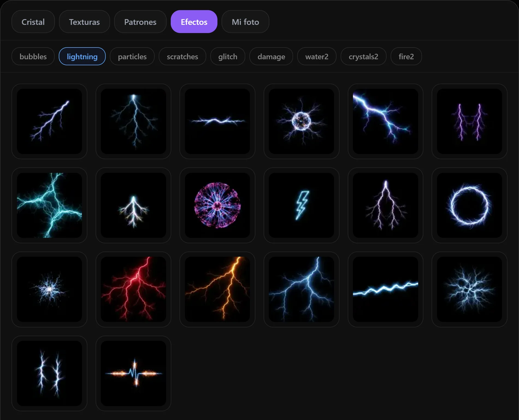Select the twin white vertical bolts thumbnail
519x420 pixels.
[49, 373]
